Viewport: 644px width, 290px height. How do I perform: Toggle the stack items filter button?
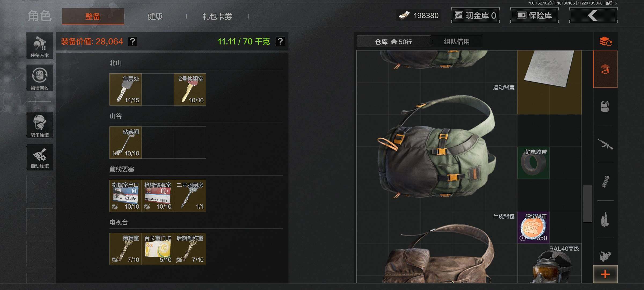click(x=605, y=69)
